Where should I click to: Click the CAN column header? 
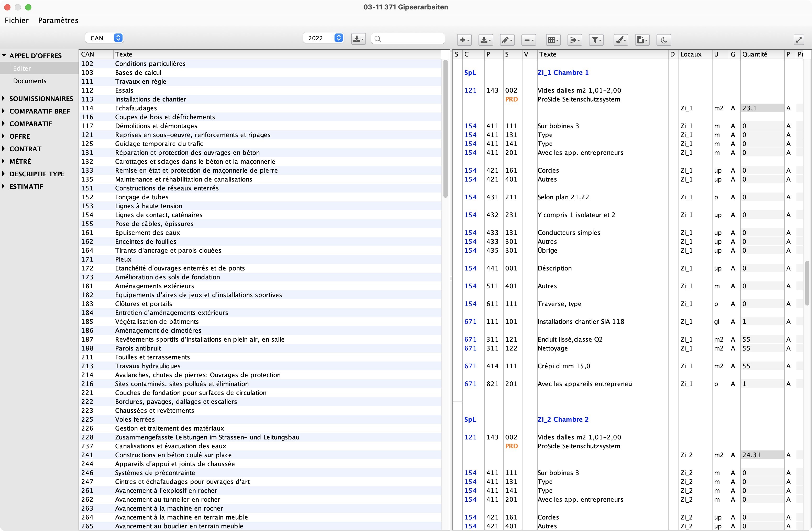(x=96, y=54)
